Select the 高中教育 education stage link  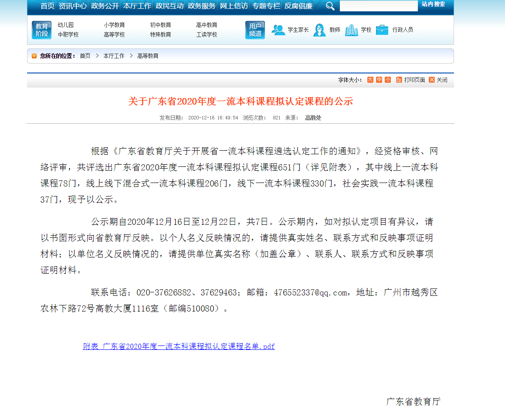click(x=207, y=25)
